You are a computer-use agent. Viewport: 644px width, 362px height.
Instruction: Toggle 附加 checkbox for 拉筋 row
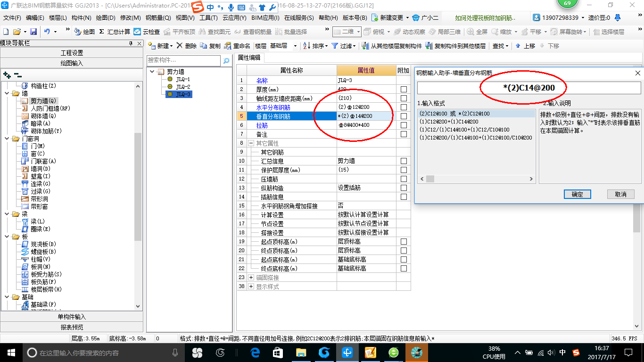coord(404,125)
